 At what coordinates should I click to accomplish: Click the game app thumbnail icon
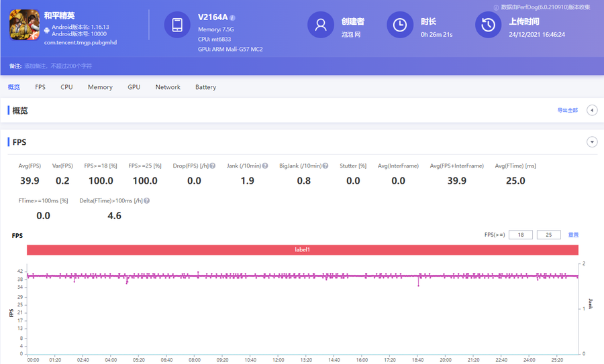point(24,28)
